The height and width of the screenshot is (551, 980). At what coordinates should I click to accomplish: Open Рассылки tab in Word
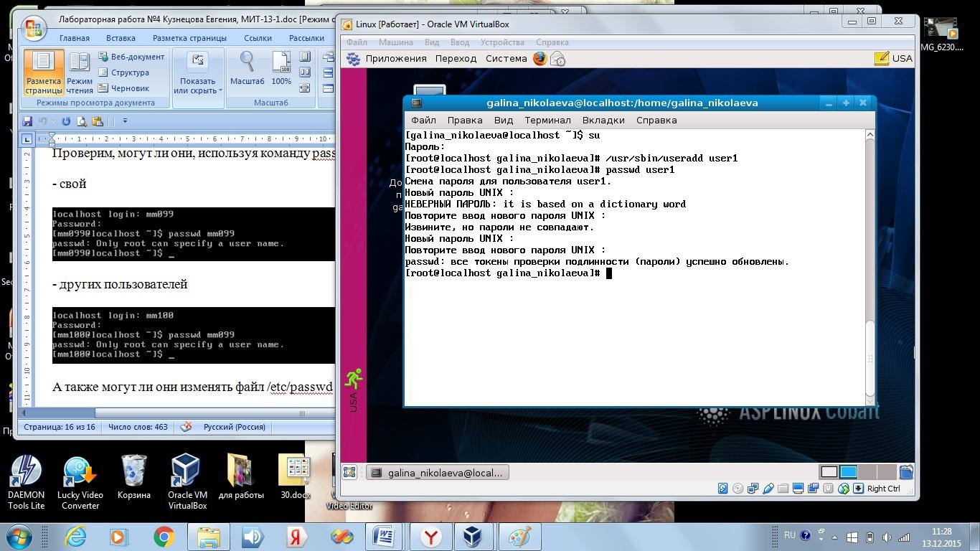306,38
